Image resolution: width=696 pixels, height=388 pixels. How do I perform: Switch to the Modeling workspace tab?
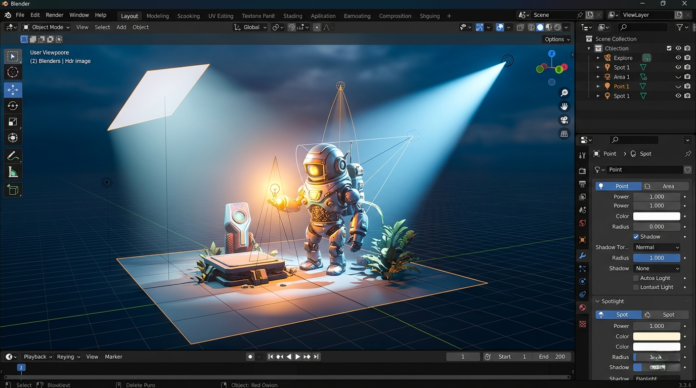pos(158,16)
